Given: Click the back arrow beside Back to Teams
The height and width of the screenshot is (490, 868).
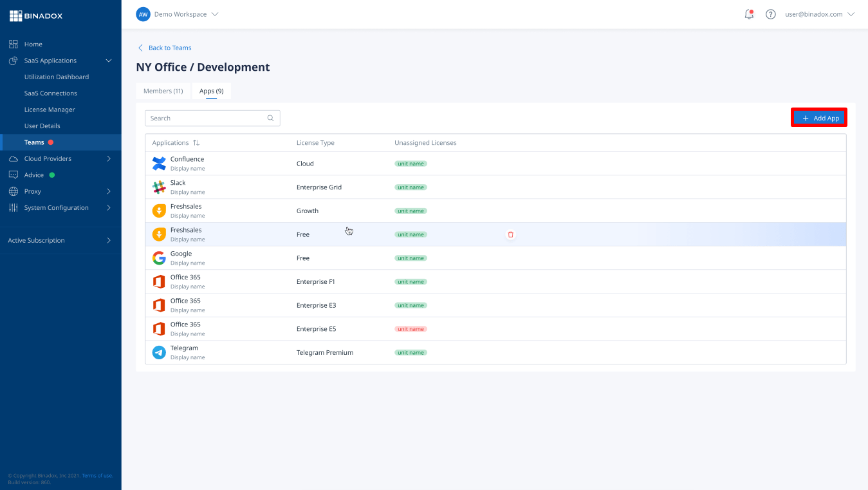Looking at the screenshot, I should tap(141, 48).
